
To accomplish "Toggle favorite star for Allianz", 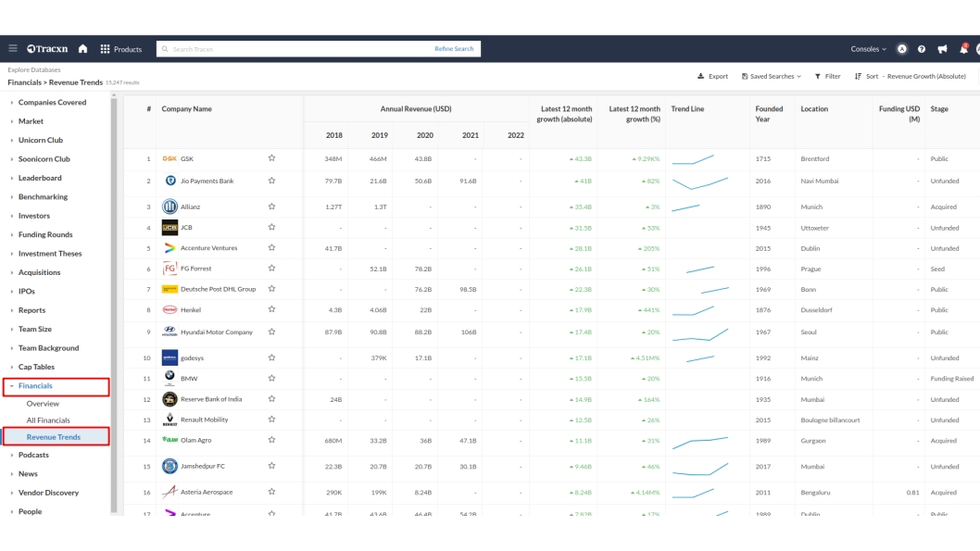I will pos(271,207).
